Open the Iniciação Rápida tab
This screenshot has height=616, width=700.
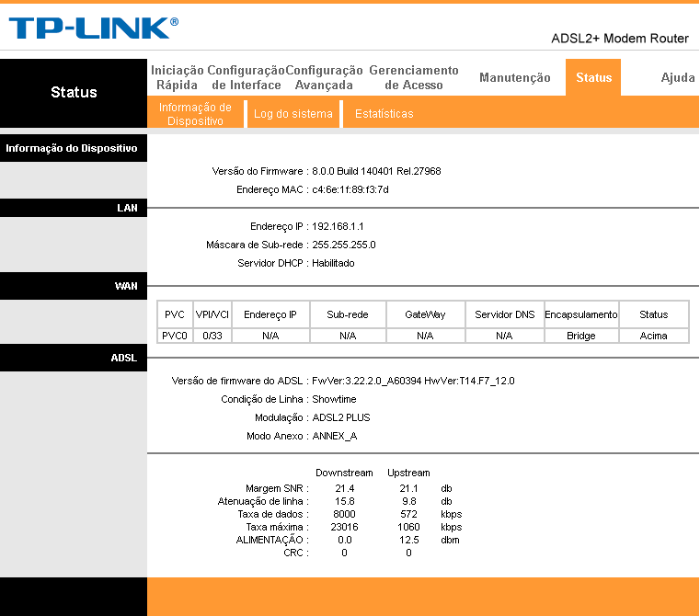(x=178, y=77)
